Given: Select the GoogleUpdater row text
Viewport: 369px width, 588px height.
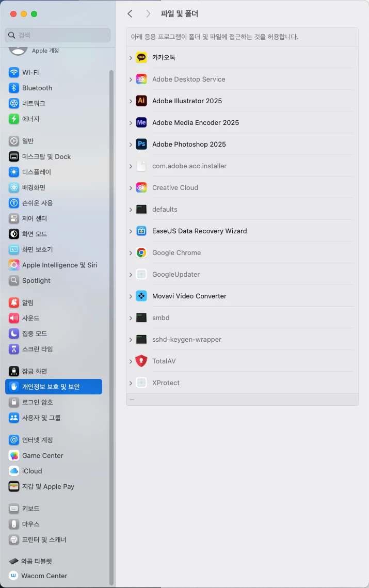Looking at the screenshot, I should coord(176,275).
